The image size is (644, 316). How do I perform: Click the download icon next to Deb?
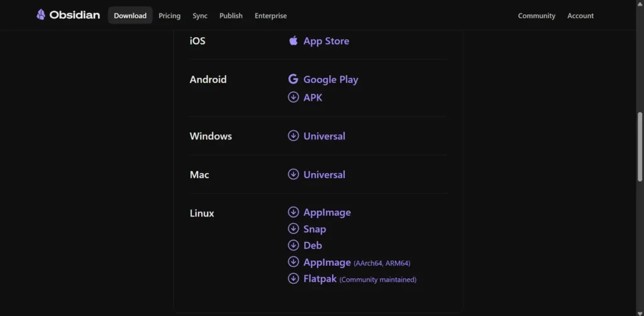293,245
